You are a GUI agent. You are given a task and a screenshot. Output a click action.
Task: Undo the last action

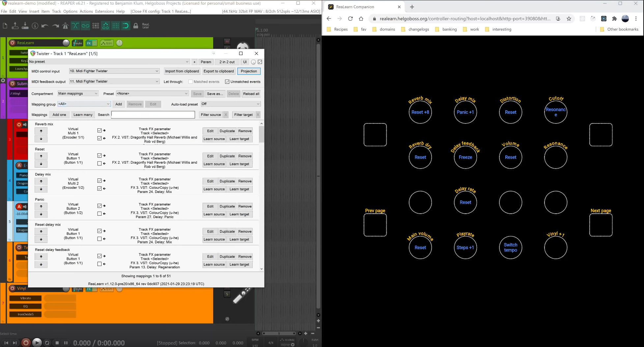click(x=45, y=26)
